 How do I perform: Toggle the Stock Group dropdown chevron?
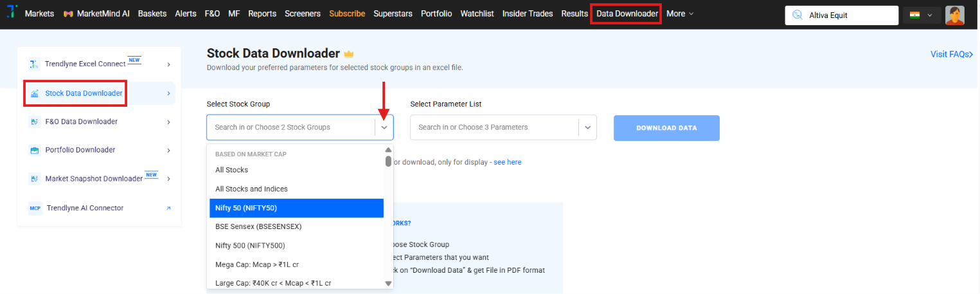[384, 127]
